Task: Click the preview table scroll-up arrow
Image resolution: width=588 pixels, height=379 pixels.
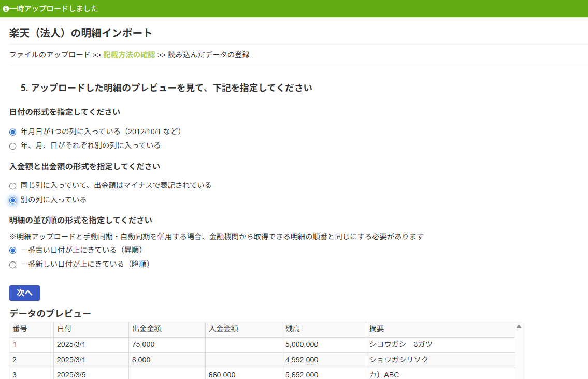Action: click(519, 327)
